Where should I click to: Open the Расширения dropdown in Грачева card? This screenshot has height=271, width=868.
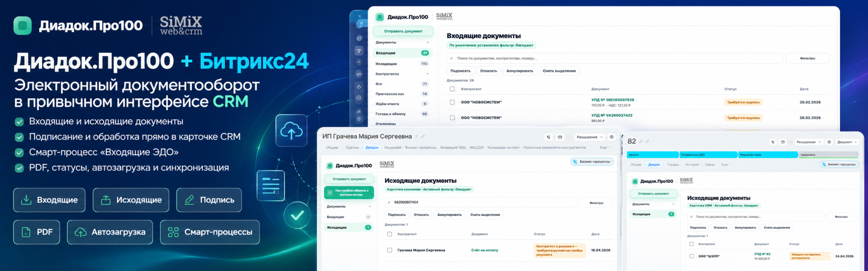[x=589, y=137]
